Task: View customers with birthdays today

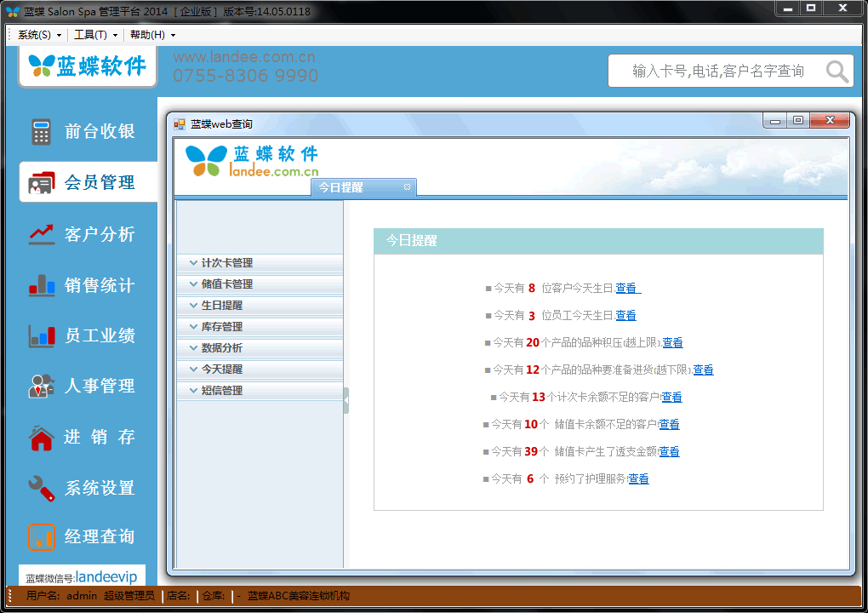Action: coord(628,288)
